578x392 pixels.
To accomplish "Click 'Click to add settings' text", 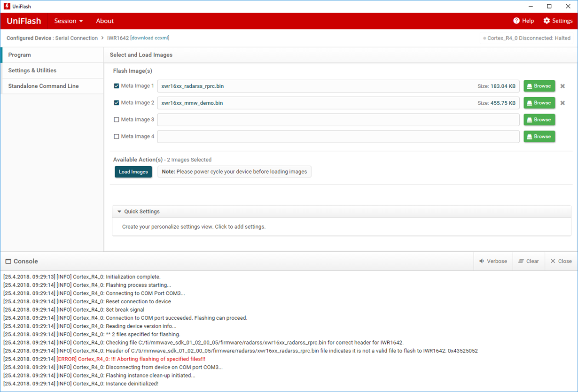I will tap(240, 227).
